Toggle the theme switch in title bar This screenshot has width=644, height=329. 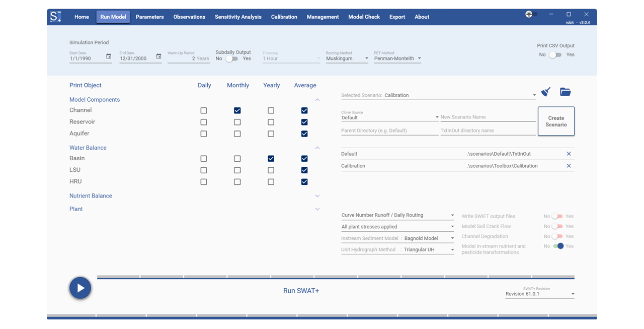coord(531,14)
